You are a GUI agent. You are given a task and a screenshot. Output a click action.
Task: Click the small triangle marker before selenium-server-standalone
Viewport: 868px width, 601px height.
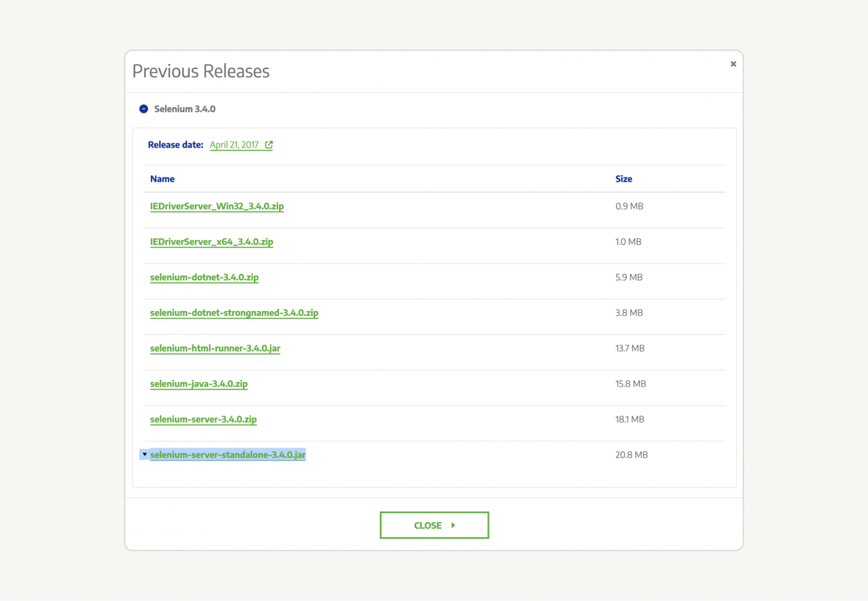[145, 455]
